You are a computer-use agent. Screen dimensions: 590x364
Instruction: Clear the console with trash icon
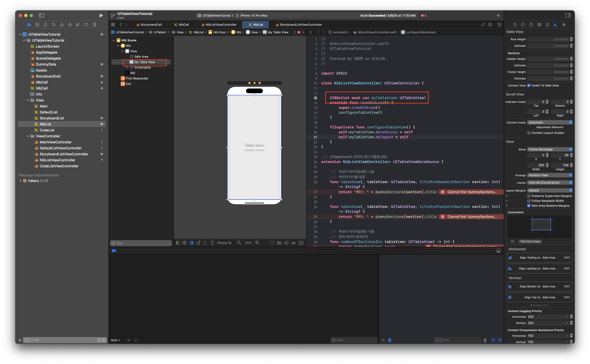click(x=485, y=340)
